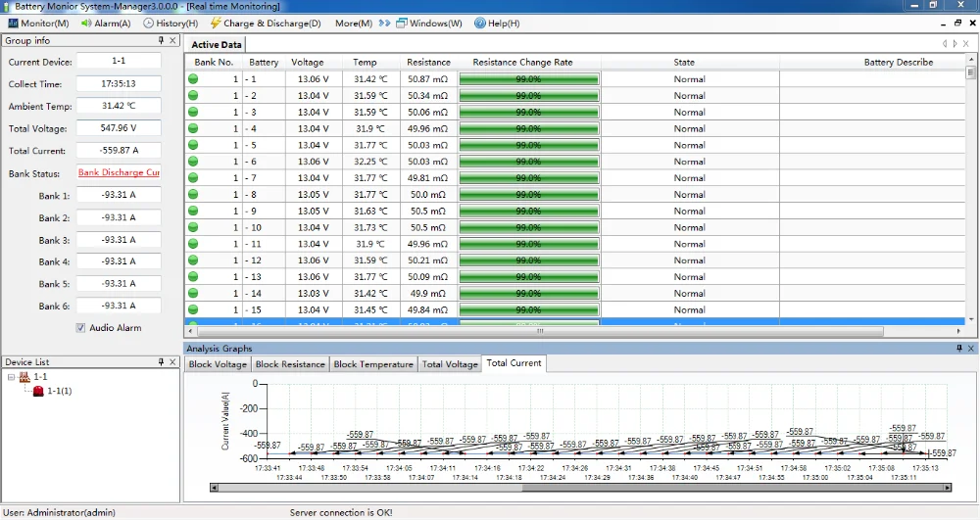Image resolution: width=980 pixels, height=520 pixels.
Task: Sort table by Resistance column header
Action: (428, 62)
